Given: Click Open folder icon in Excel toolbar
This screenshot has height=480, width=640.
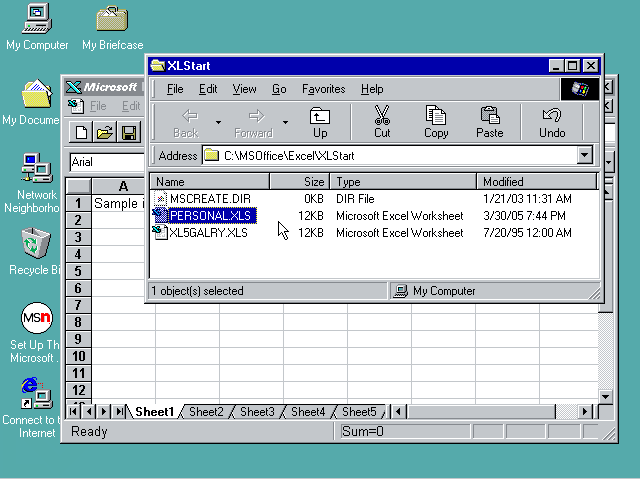Looking at the screenshot, I should point(105,133).
